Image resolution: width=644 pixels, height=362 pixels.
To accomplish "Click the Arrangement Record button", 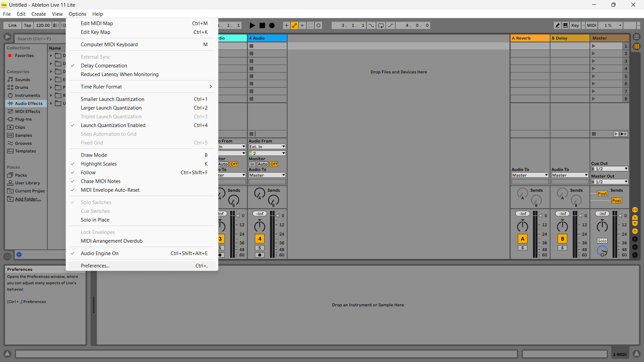I will coord(272,25).
